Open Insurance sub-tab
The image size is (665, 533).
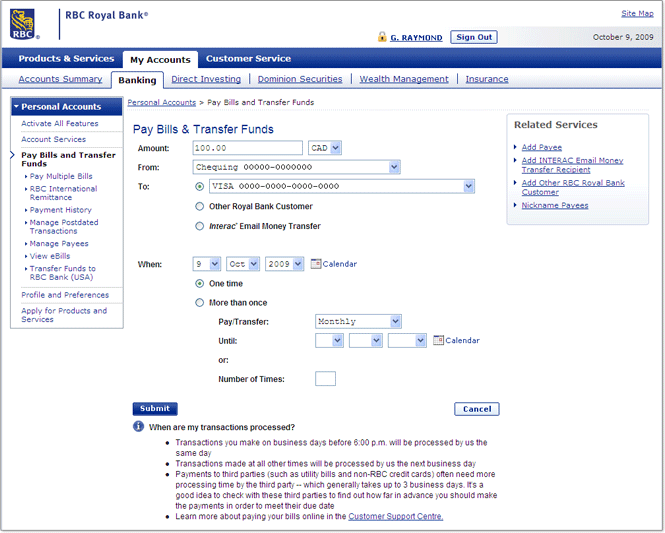pyautogui.click(x=487, y=79)
